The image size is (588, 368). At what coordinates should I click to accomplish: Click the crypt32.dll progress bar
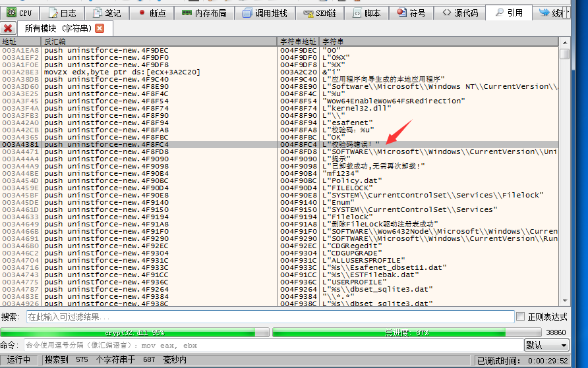[134, 332]
